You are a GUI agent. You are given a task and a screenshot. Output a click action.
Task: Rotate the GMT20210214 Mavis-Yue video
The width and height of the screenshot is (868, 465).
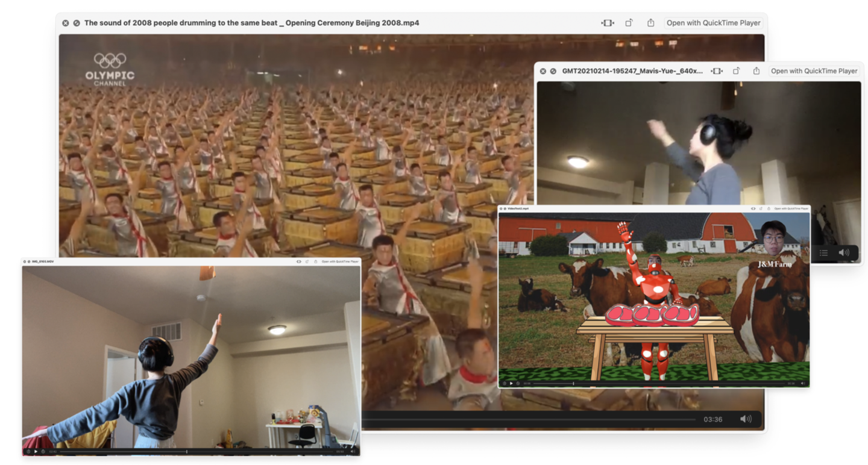coord(736,71)
